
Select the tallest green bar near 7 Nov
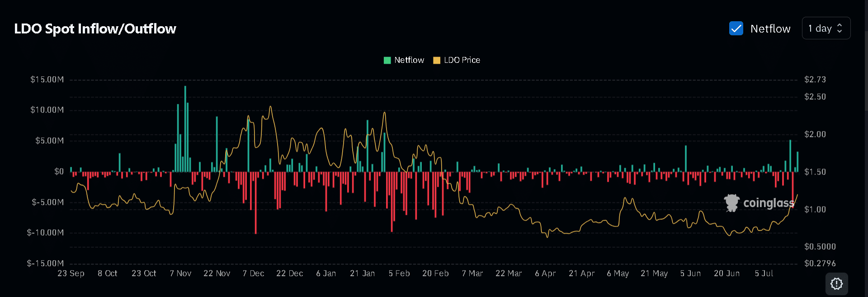(x=185, y=128)
